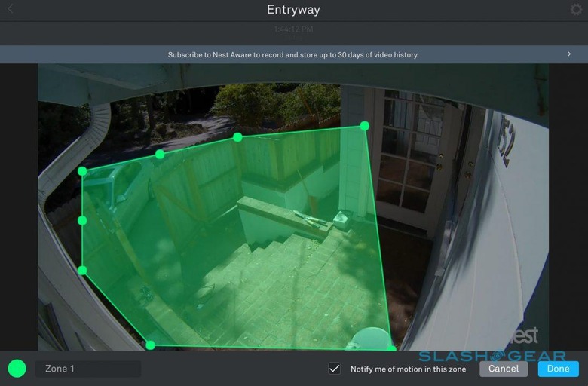Select the zone's top-right corner handle by the door
588x386 pixels.
(x=364, y=126)
